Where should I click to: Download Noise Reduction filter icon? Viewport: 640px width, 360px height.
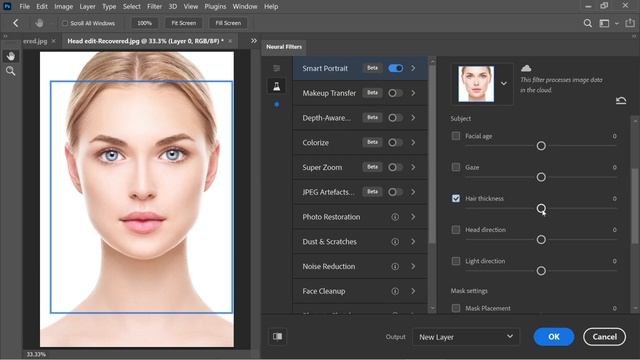point(395,267)
